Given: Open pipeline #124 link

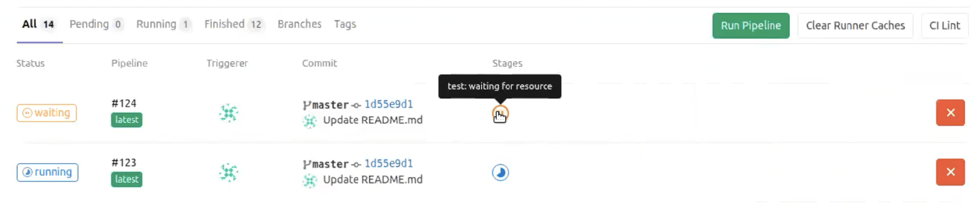Looking at the screenshot, I should 124,104.
